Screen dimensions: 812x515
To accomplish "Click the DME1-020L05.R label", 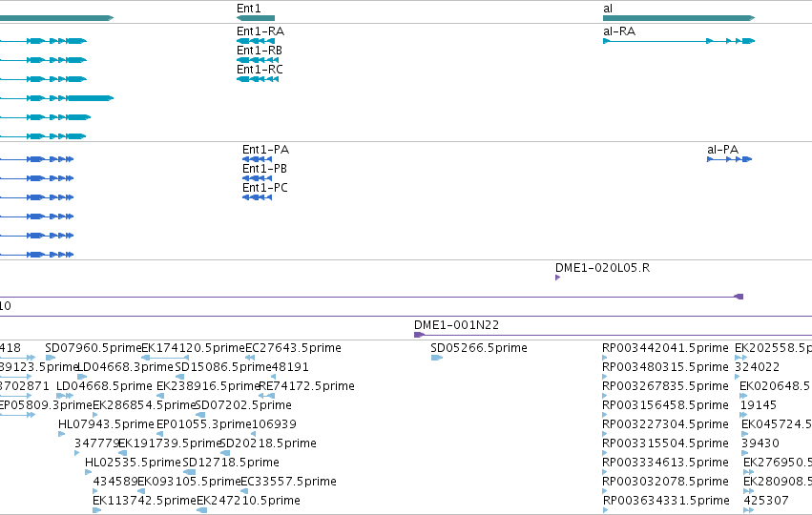I will point(602,268).
